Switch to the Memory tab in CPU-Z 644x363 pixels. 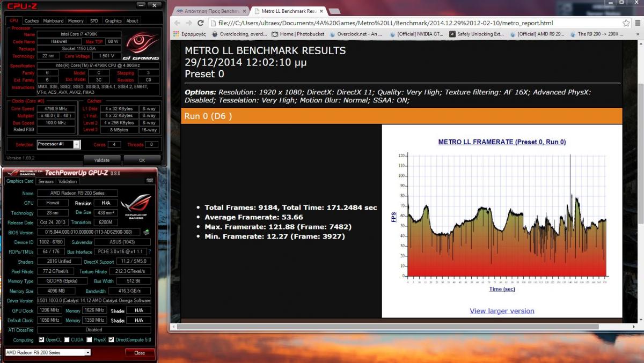pyautogui.click(x=76, y=21)
